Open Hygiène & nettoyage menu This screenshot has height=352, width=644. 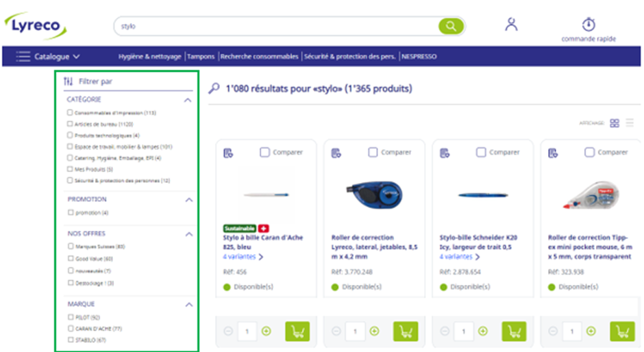[150, 57]
